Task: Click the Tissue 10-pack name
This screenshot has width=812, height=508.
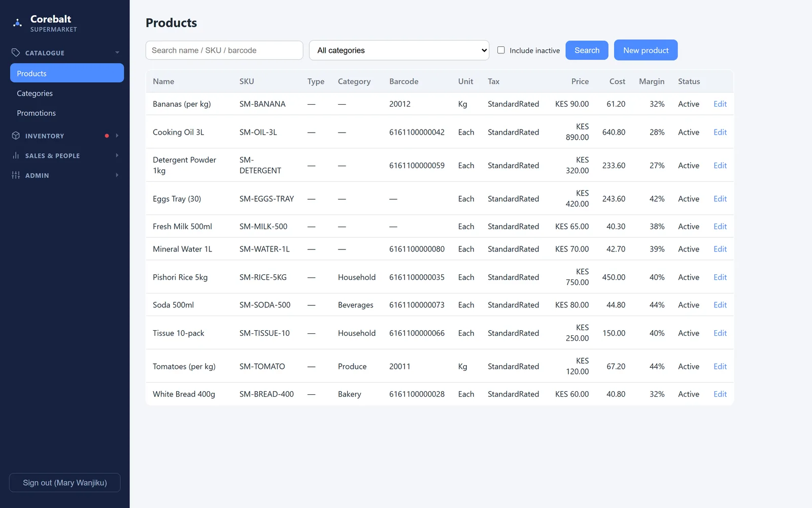Action: [179, 333]
